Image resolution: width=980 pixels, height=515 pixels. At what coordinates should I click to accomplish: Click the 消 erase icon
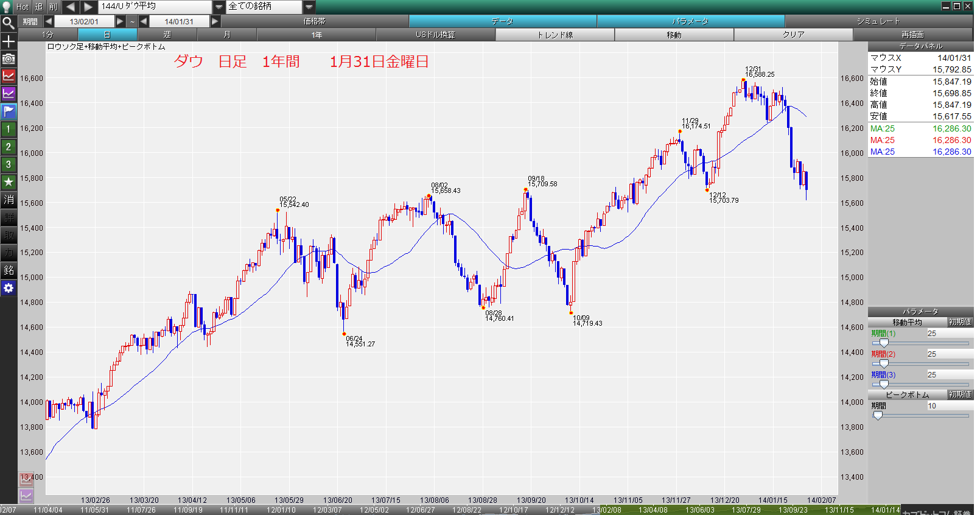[9, 200]
